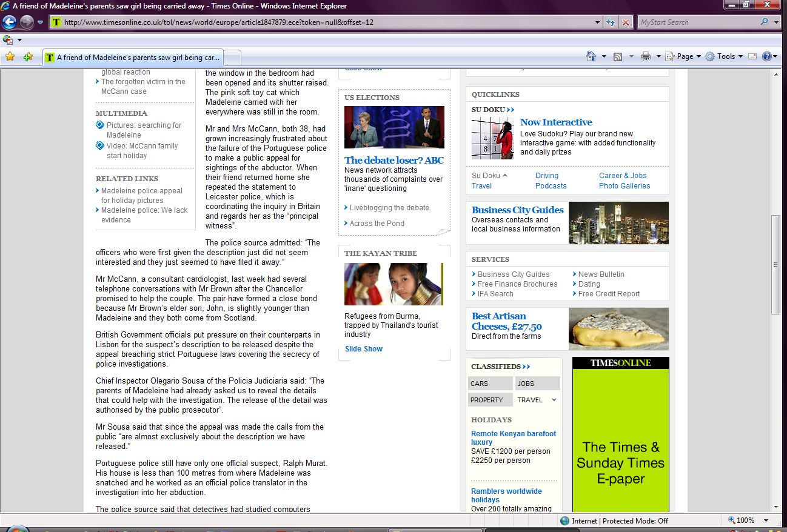This screenshot has width=787, height=532.
Task: Click the Refresh page icon
Action: click(611, 22)
